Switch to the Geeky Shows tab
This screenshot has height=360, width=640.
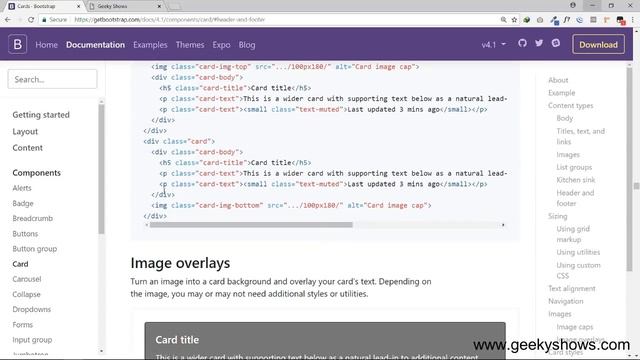(x=124, y=6)
